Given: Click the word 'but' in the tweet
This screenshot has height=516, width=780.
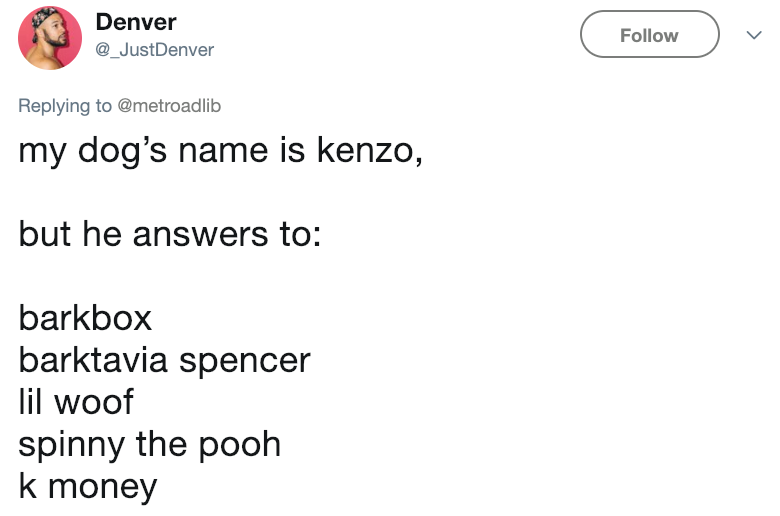Looking at the screenshot, I should pos(45,234).
